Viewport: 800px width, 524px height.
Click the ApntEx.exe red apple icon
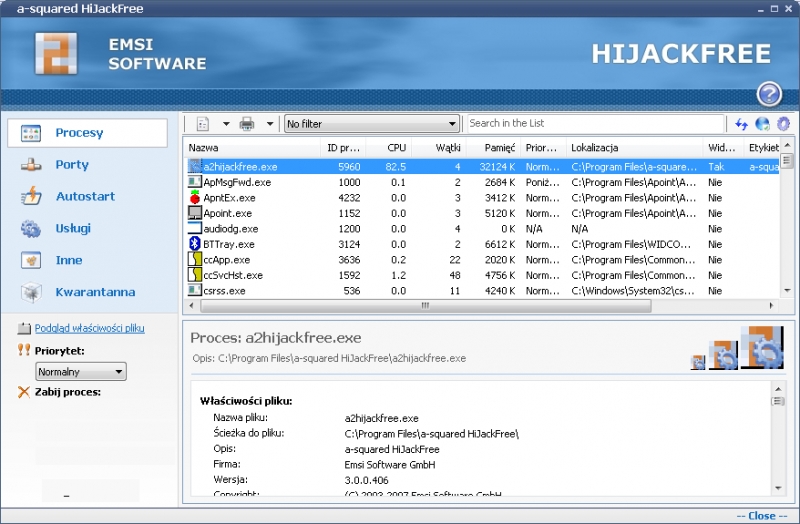coord(195,197)
